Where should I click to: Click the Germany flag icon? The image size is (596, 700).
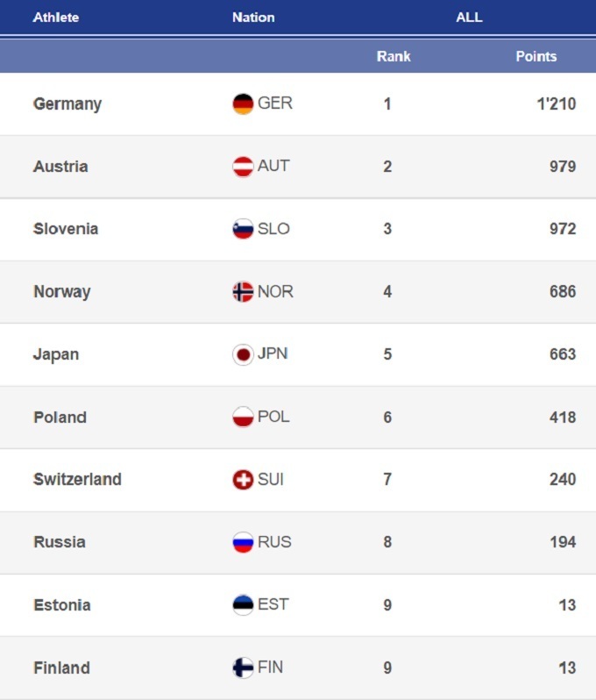point(243,104)
